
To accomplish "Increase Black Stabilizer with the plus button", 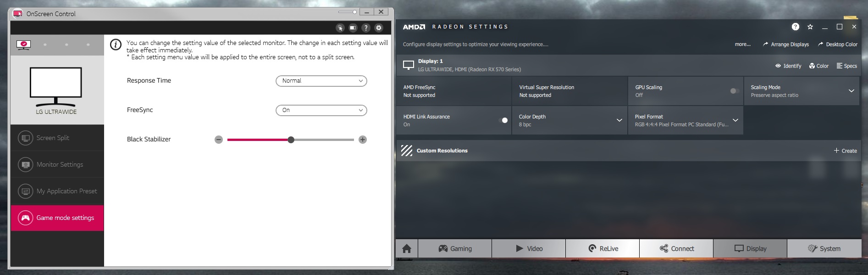I will point(363,140).
